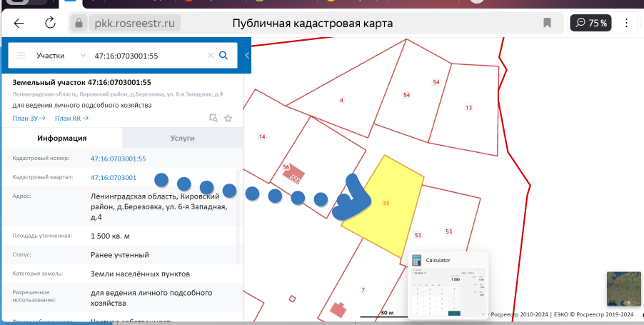644x325 pixels.
Task: Expand the Участки search type dropdown
Action: (x=84, y=55)
